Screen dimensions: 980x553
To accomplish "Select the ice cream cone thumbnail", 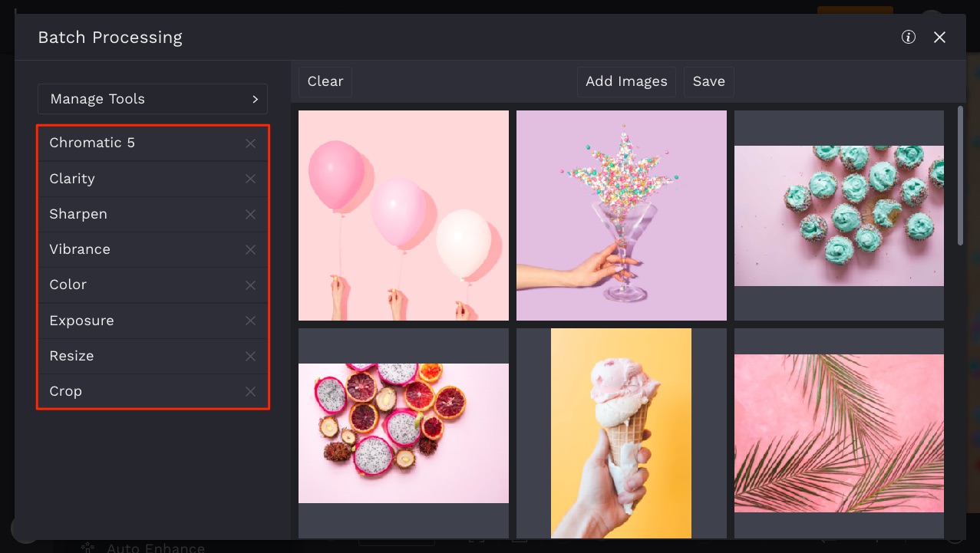I will [x=622, y=433].
